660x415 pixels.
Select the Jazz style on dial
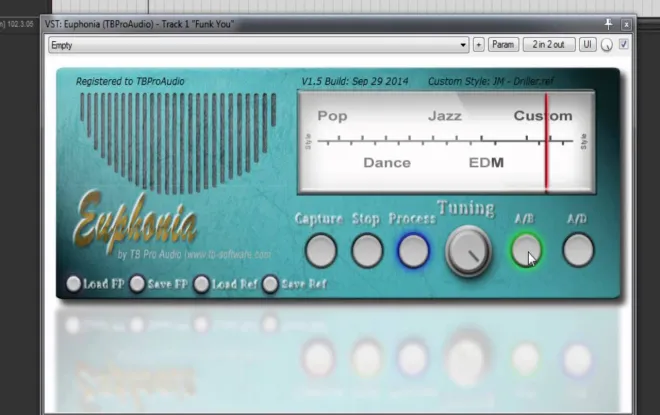(x=445, y=116)
